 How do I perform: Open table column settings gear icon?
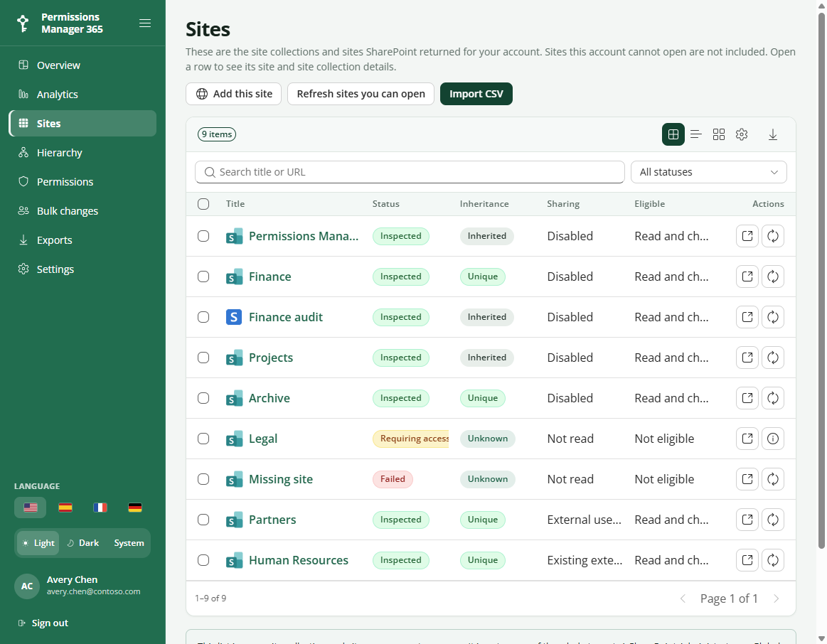pos(742,134)
